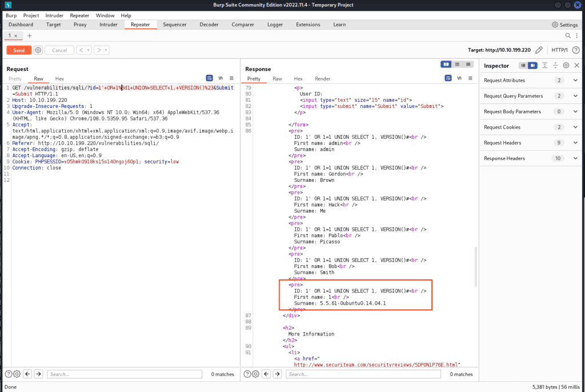Switch to the Decoder tab
Image resolution: width=585 pixels, height=392 pixels.
[209, 25]
